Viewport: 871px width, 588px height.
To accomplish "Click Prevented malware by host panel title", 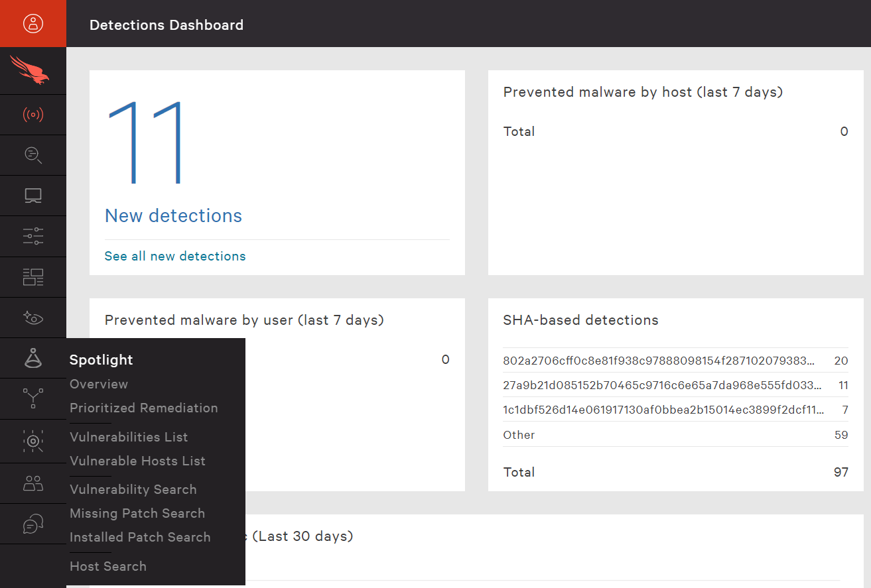I will pos(643,92).
